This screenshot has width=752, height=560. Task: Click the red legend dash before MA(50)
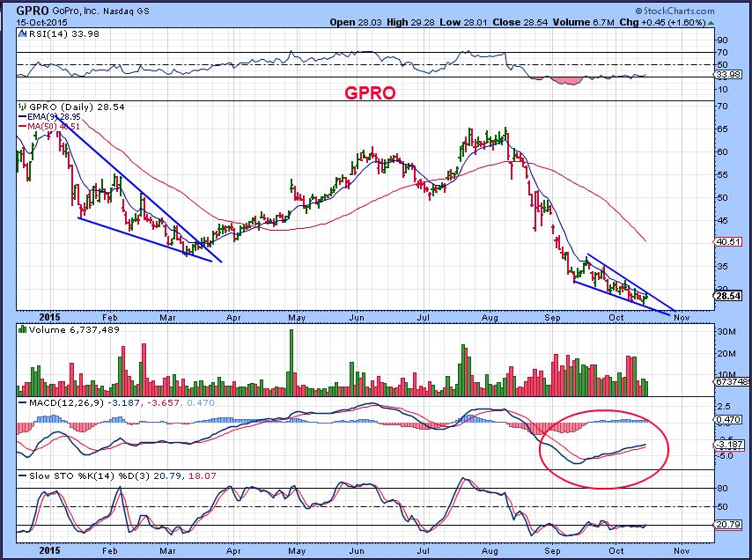click(23, 127)
